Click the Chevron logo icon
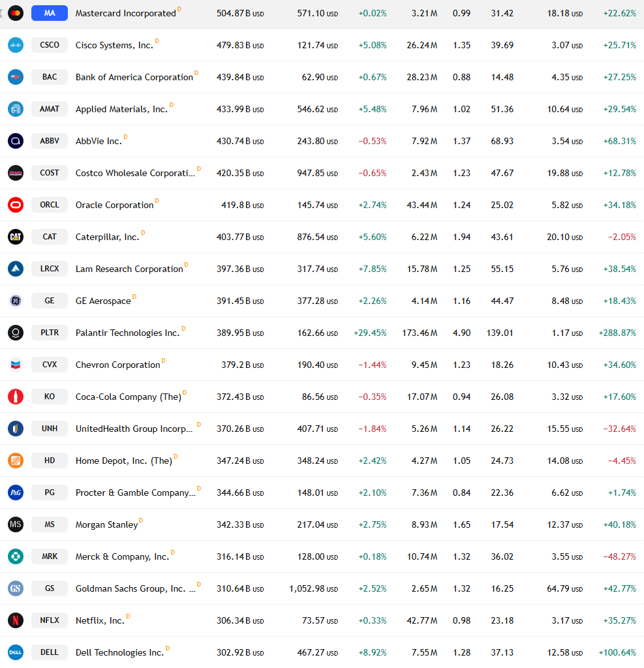644x668 pixels. [x=16, y=365]
